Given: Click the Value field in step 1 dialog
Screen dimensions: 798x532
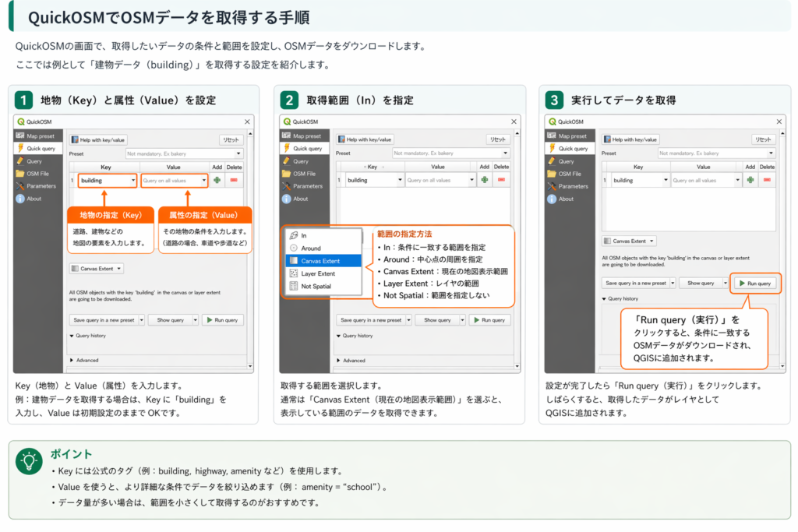Looking at the screenshot, I should click(x=175, y=180).
